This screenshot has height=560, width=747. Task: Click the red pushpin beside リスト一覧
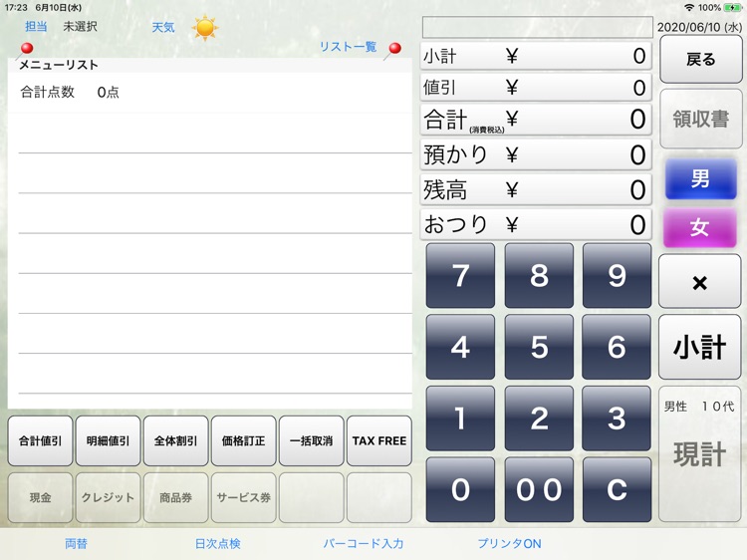393,49
